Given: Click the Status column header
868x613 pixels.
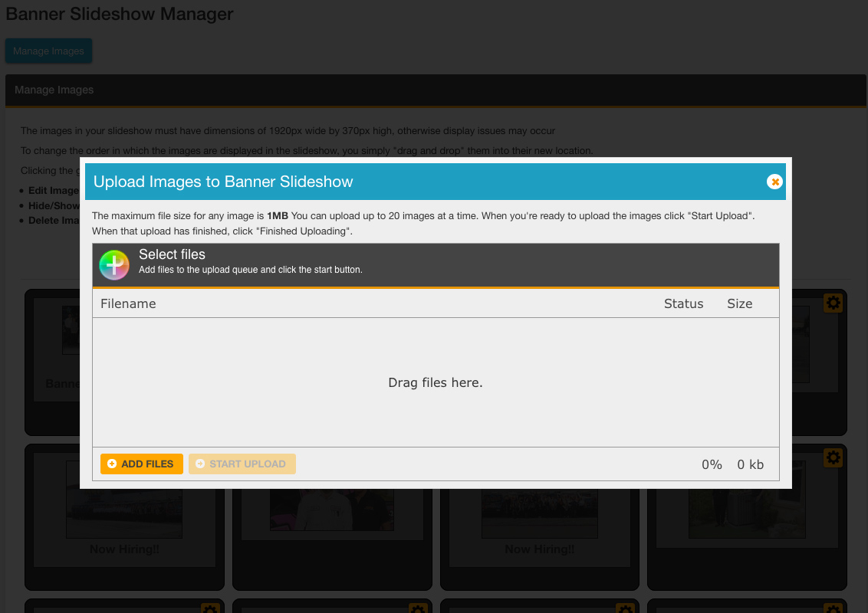Looking at the screenshot, I should [x=683, y=303].
